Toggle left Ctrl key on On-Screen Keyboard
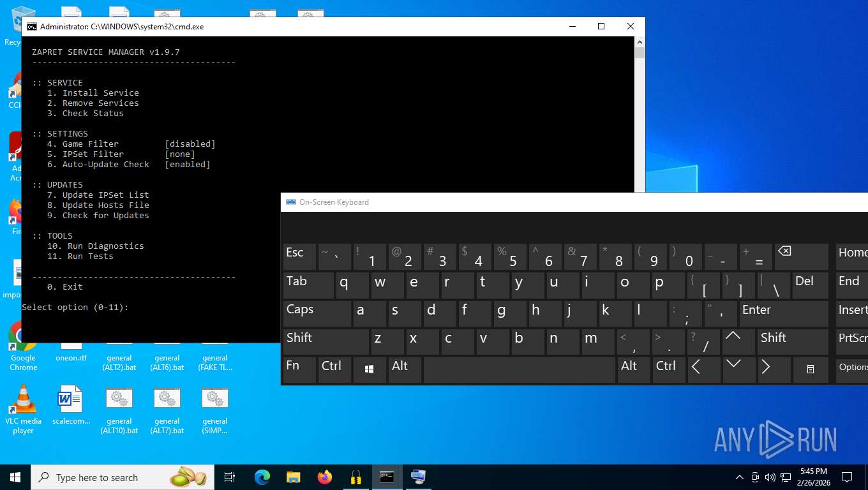This screenshot has width=868, height=490. click(x=334, y=370)
